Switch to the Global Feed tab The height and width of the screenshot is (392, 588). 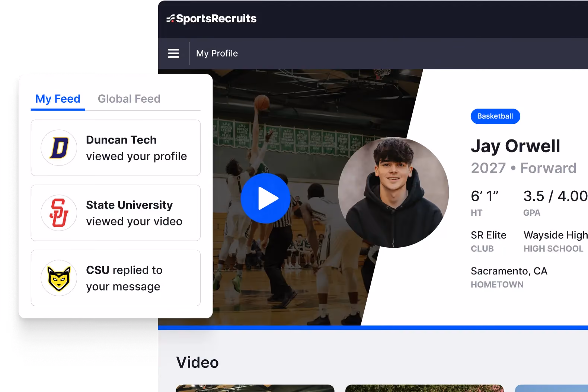pos(129,99)
